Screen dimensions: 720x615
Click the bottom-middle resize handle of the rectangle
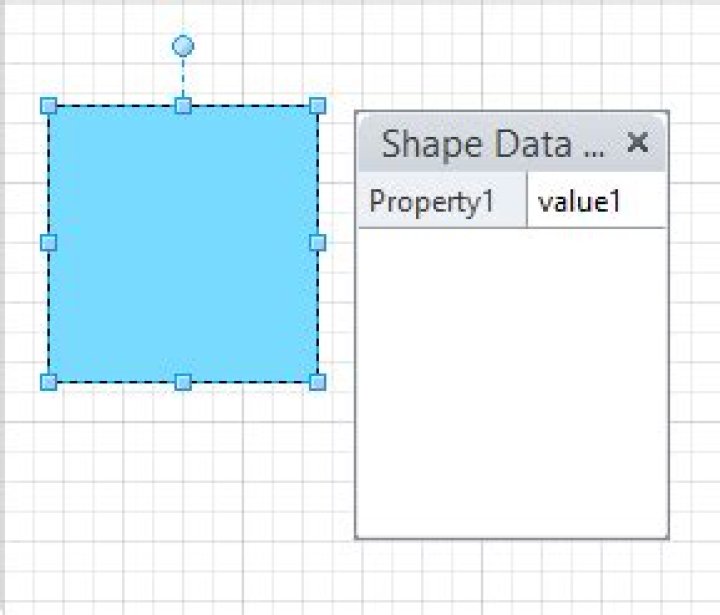(183, 382)
